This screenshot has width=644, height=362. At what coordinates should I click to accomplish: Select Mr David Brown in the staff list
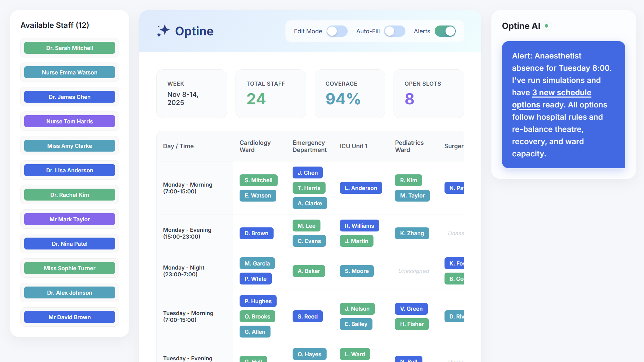69,317
